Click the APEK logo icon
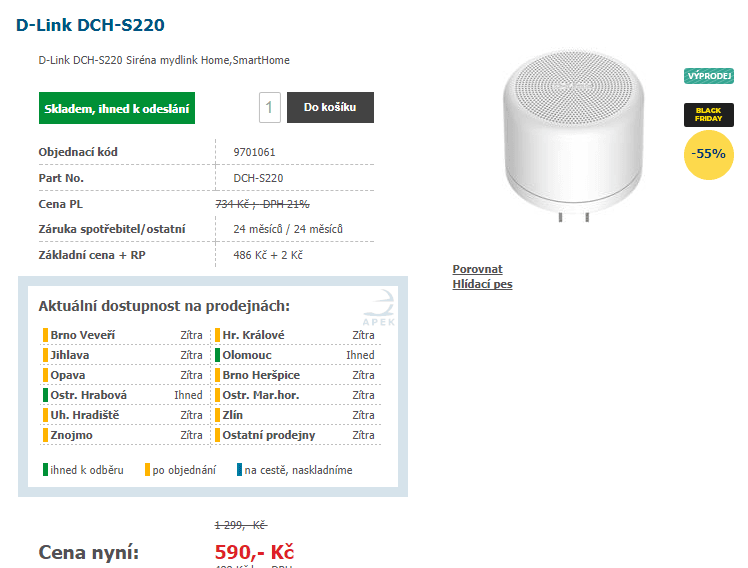748x568 pixels. coord(379,308)
